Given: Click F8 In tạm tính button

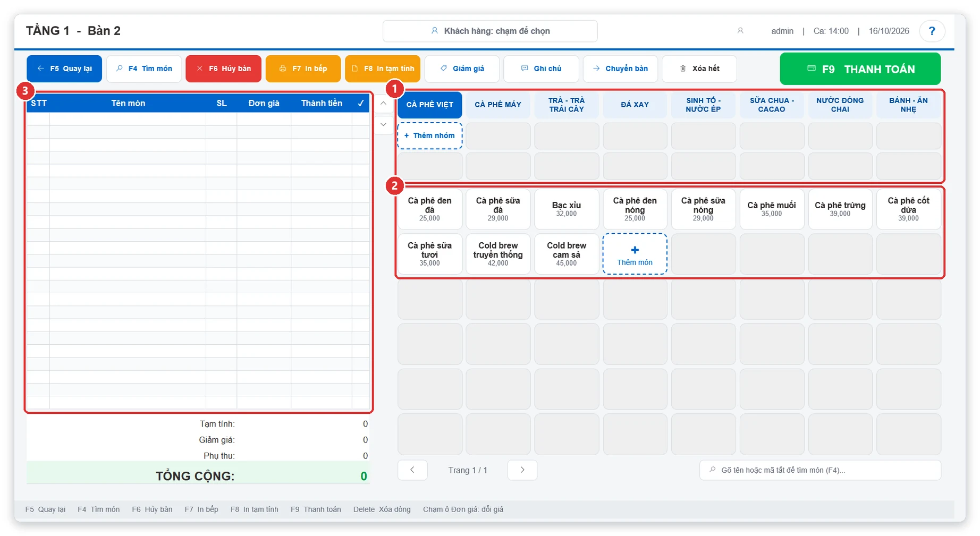Looking at the screenshot, I should click(383, 69).
